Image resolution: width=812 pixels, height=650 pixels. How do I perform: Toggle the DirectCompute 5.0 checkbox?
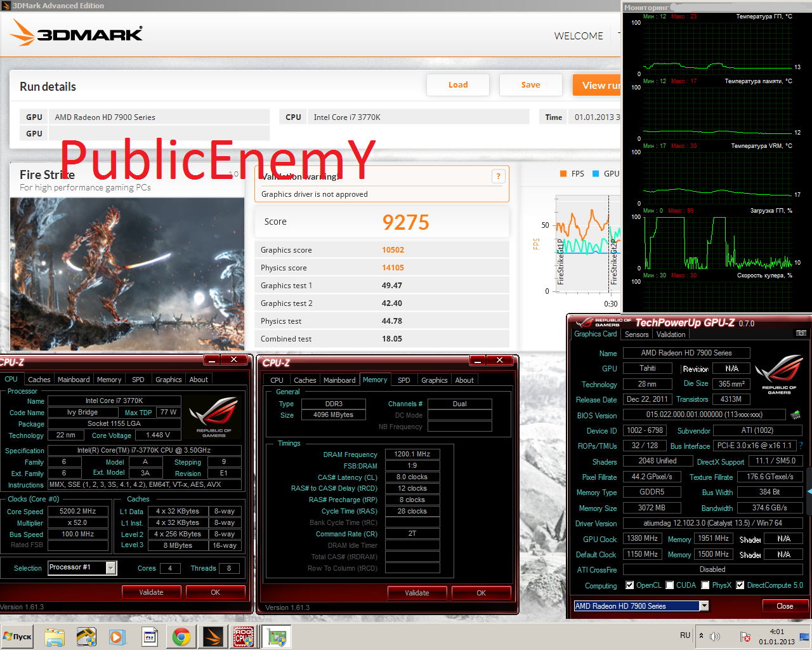coord(740,585)
